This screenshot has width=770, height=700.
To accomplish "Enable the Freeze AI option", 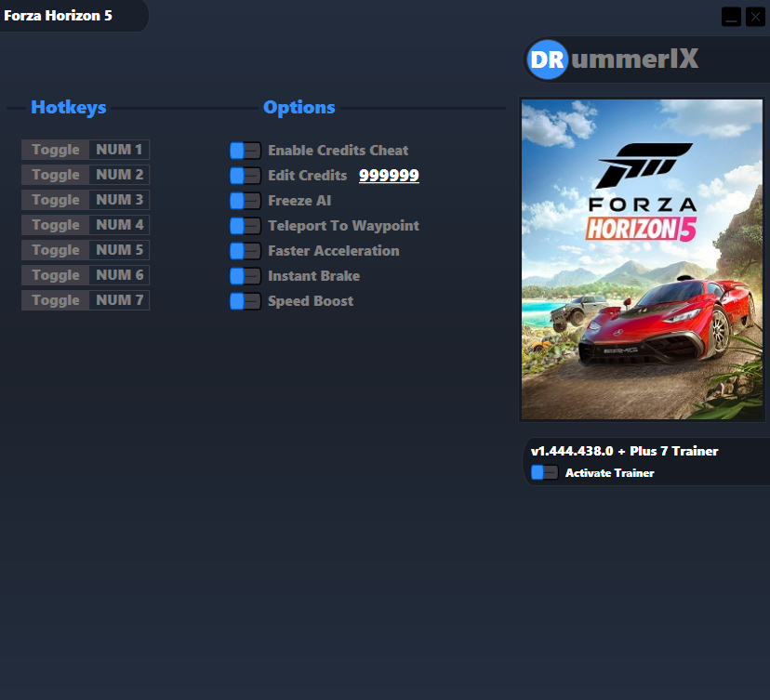I will 245,201.
